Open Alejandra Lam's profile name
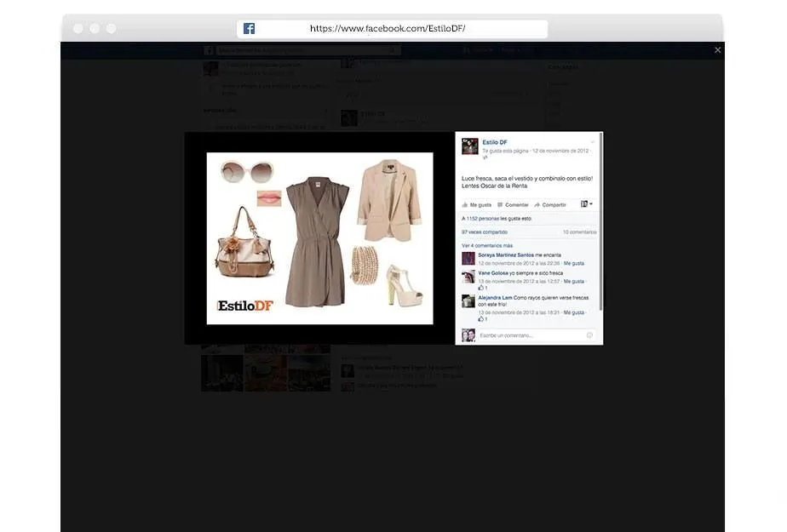The height and width of the screenshot is (532, 787). click(x=495, y=298)
